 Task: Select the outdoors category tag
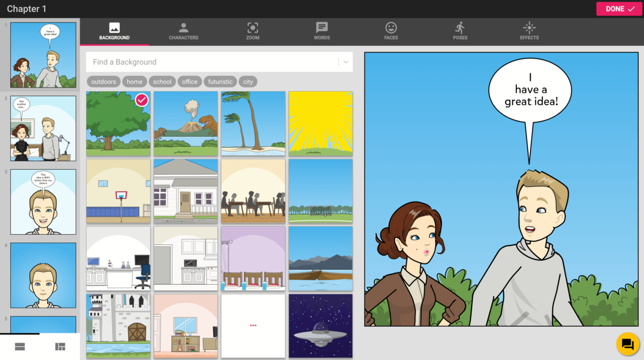[x=103, y=81]
